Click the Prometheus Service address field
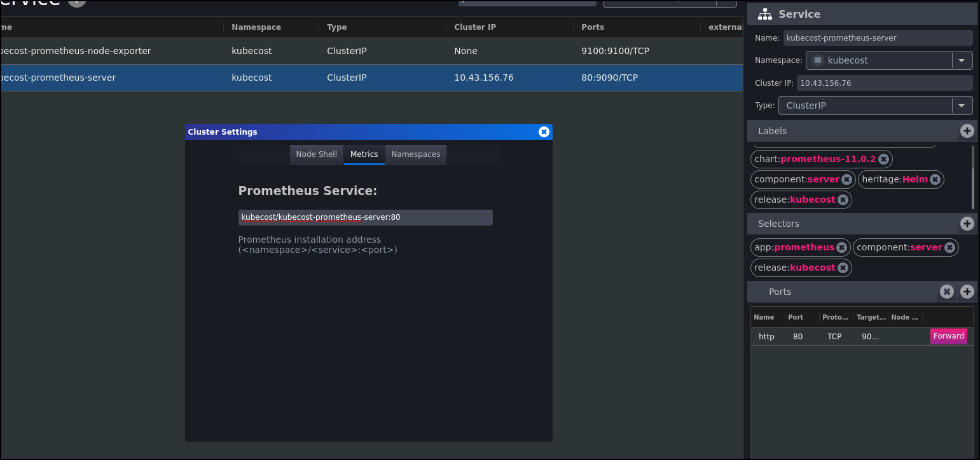Image resolution: width=980 pixels, height=460 pixels. [x=365, y=217]
